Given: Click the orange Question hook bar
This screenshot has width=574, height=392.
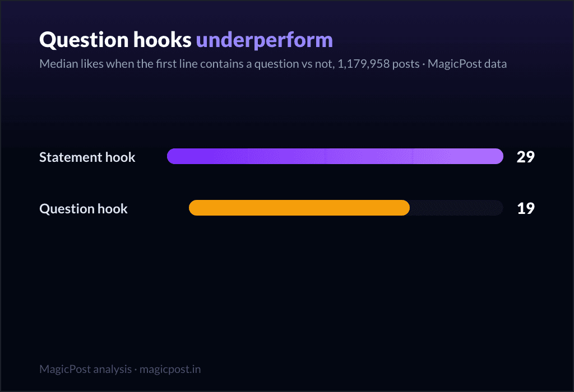Looking at the screenshot, I should tap(299, 208).
